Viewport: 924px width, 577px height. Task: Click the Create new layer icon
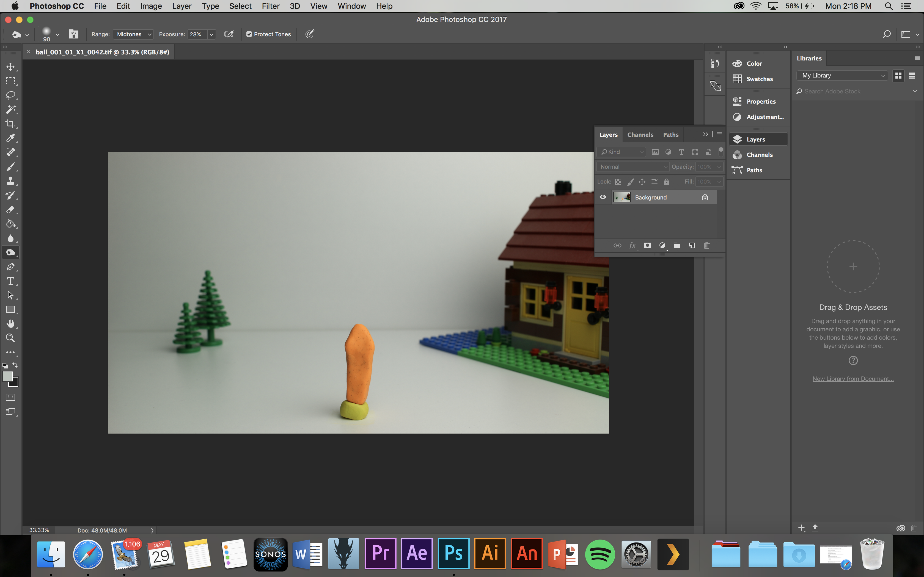[x=691, y=245]
